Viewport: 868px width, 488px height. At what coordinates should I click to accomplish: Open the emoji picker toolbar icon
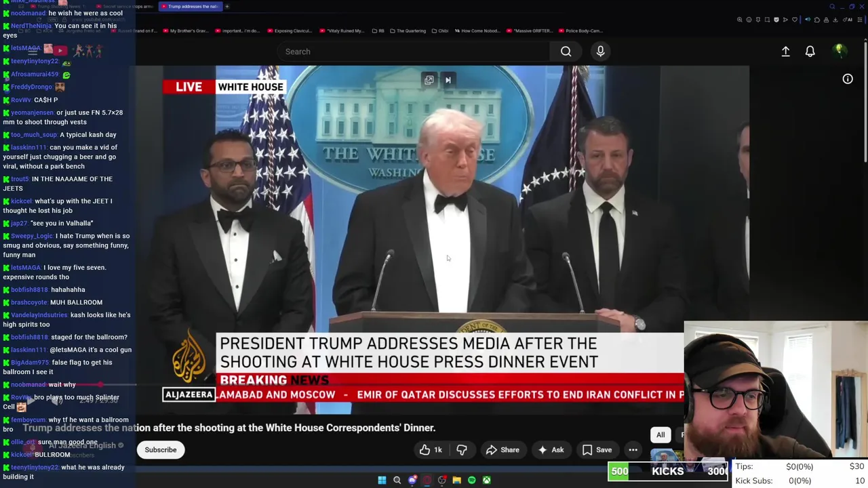click(749, 20)
